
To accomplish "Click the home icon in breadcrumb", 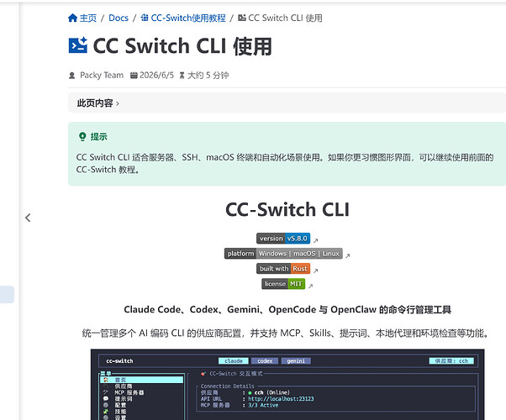I will coord(72,18).
